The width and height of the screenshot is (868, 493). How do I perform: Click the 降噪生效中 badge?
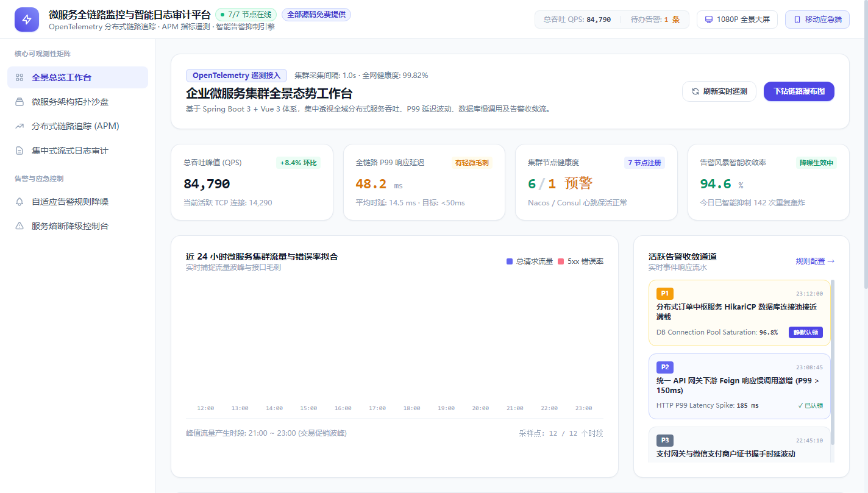[816, 163]
